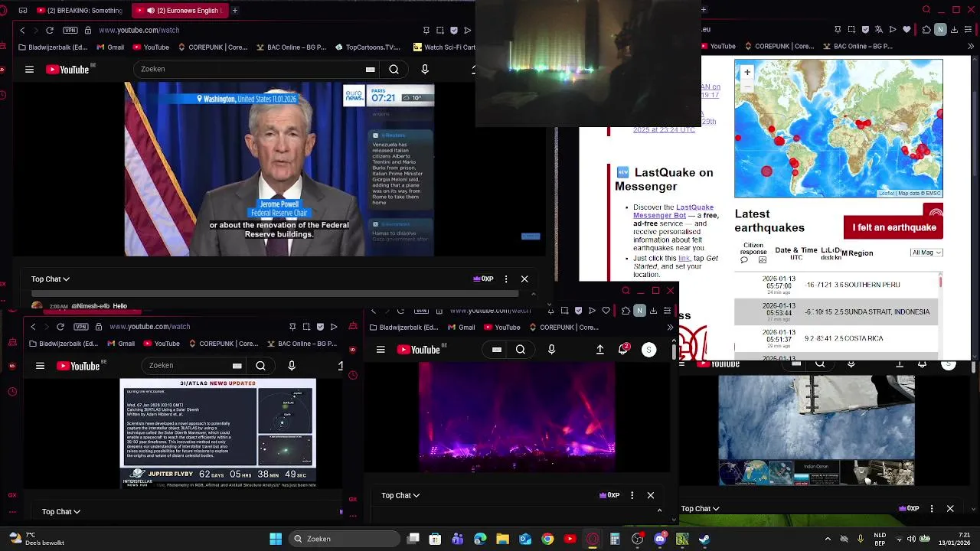
Task: Expand Top Chat dropdown in 3I/ATLAS window
Action: pos(61,512)
